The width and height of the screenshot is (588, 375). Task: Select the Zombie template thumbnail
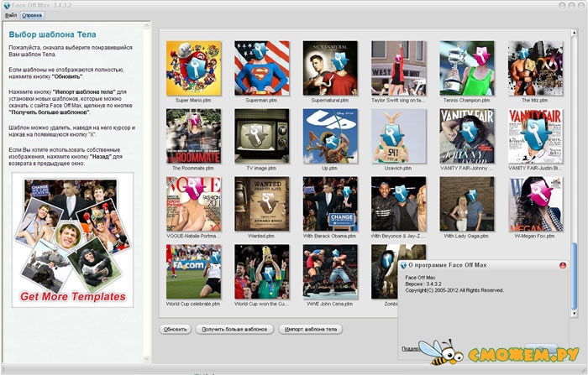click(x=385, y=272)
